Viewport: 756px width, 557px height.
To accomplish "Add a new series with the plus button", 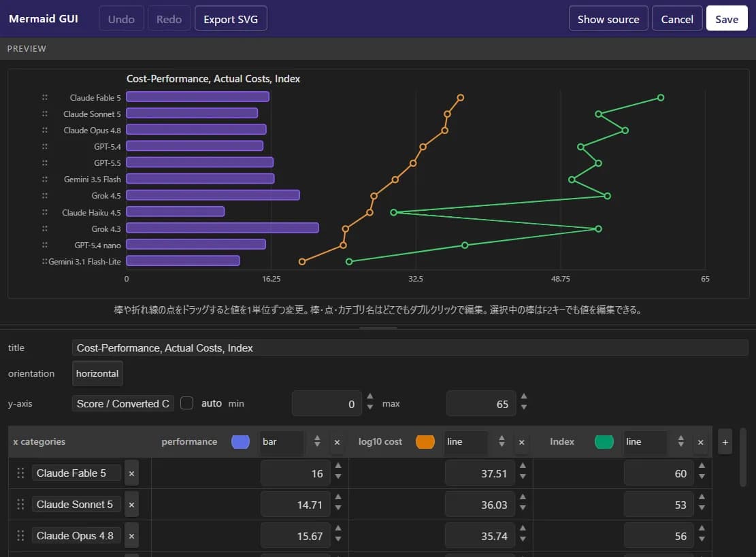I will [725, 442].
